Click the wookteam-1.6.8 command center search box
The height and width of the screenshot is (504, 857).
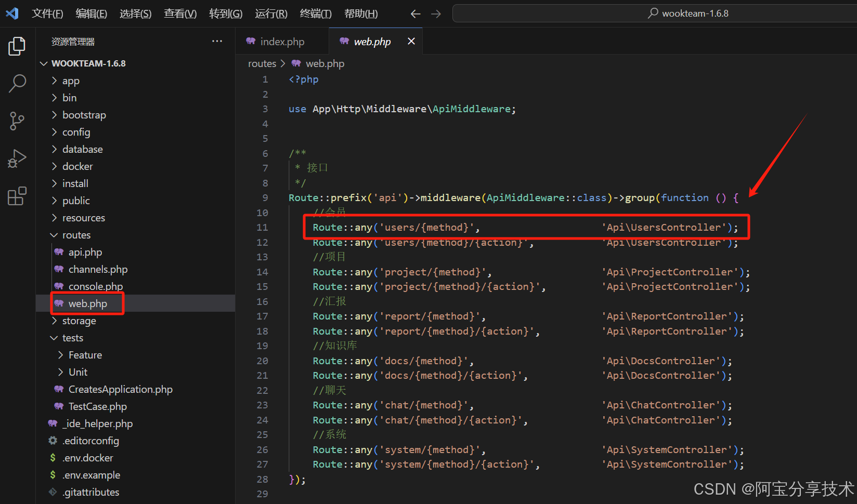point(655,14)
